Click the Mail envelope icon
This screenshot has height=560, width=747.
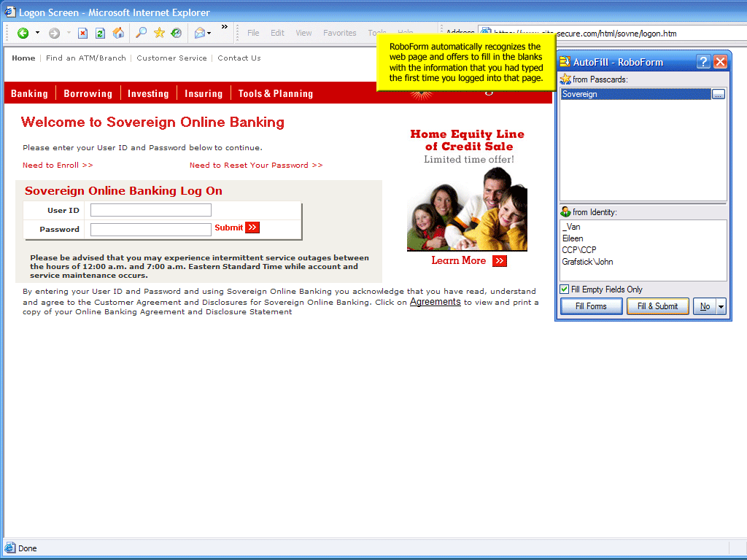point(199,33)
